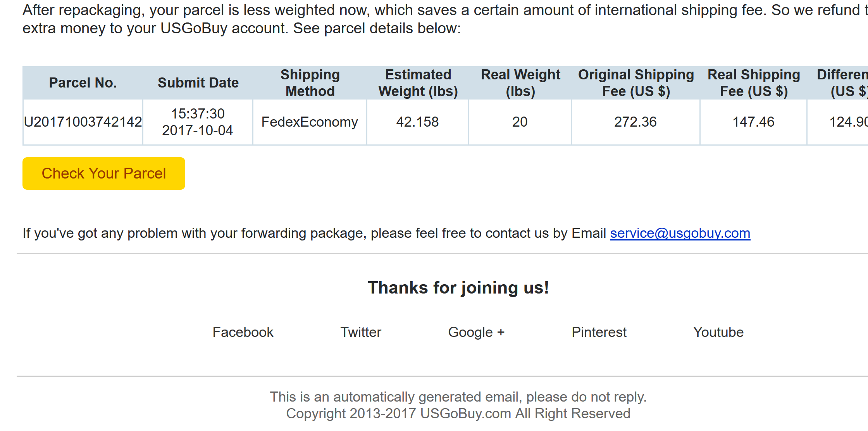868x431 pixels.
Task: Open the Pinterest social link
Action: 599,332
